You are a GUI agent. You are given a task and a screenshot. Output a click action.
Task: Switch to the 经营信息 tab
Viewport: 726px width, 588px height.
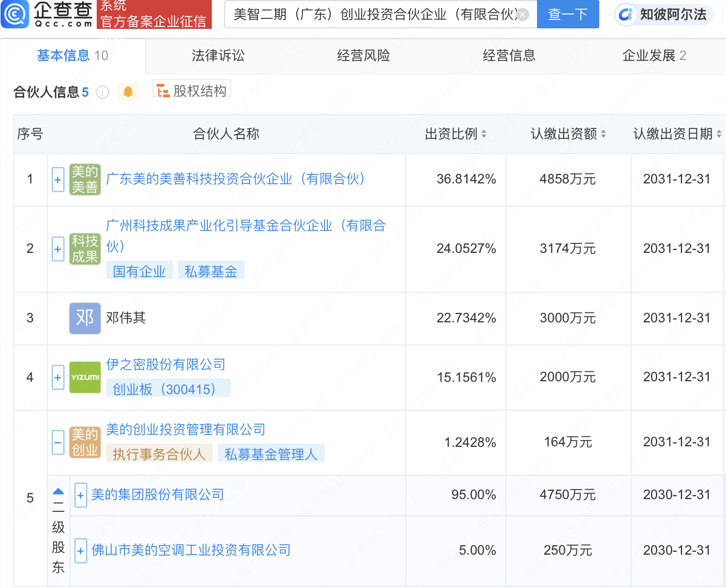[x=509, y=56]
